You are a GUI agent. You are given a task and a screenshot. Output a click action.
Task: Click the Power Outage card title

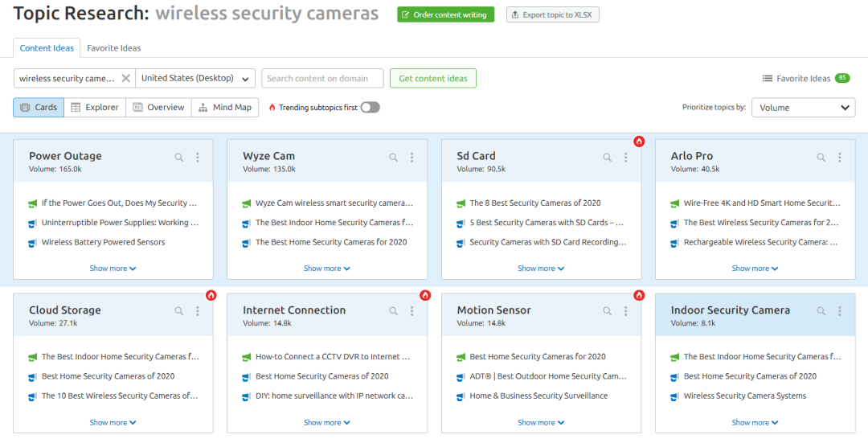coord(65,156)
